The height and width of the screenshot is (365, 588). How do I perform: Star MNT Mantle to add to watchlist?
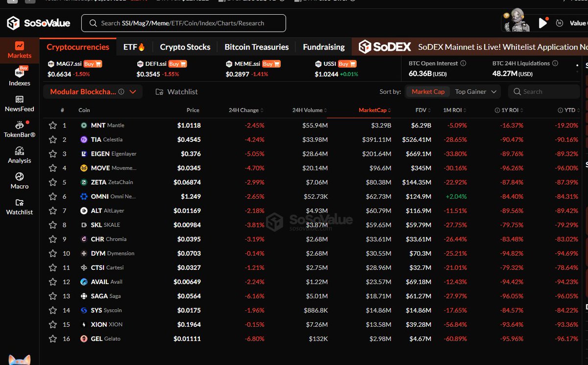pos(53,125)
